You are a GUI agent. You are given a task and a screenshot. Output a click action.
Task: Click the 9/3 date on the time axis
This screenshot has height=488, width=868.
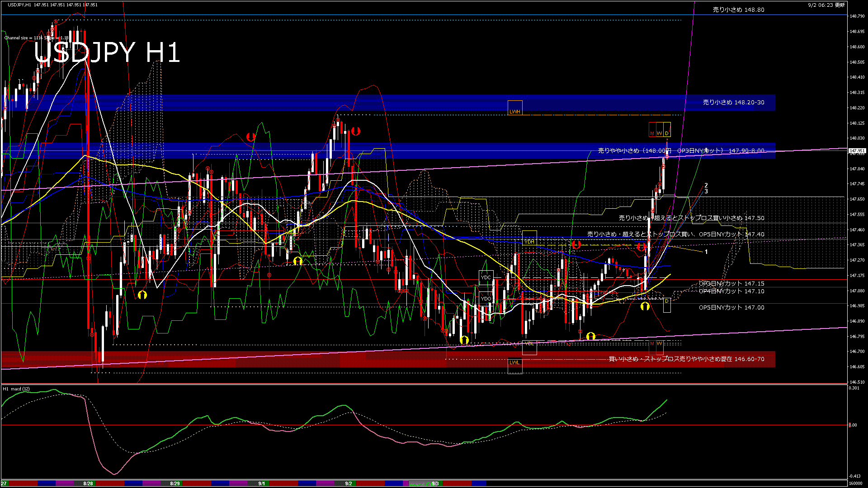point(435,483)
